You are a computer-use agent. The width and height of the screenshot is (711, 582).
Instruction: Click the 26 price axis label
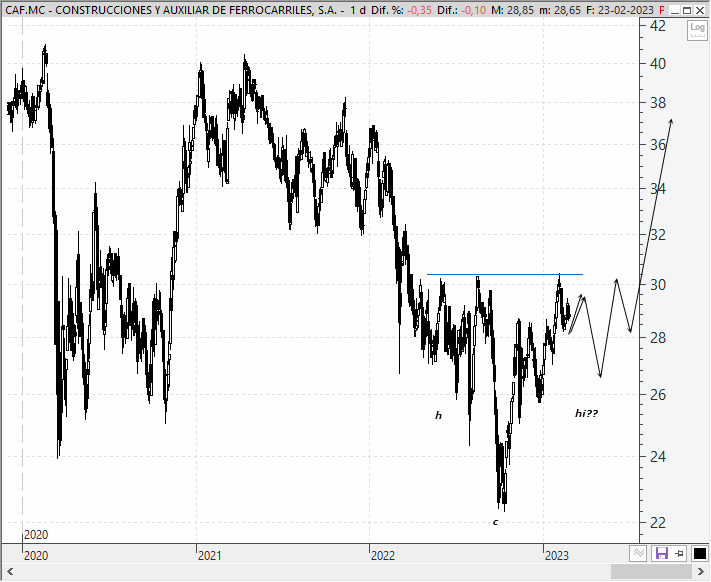[658, 395]
